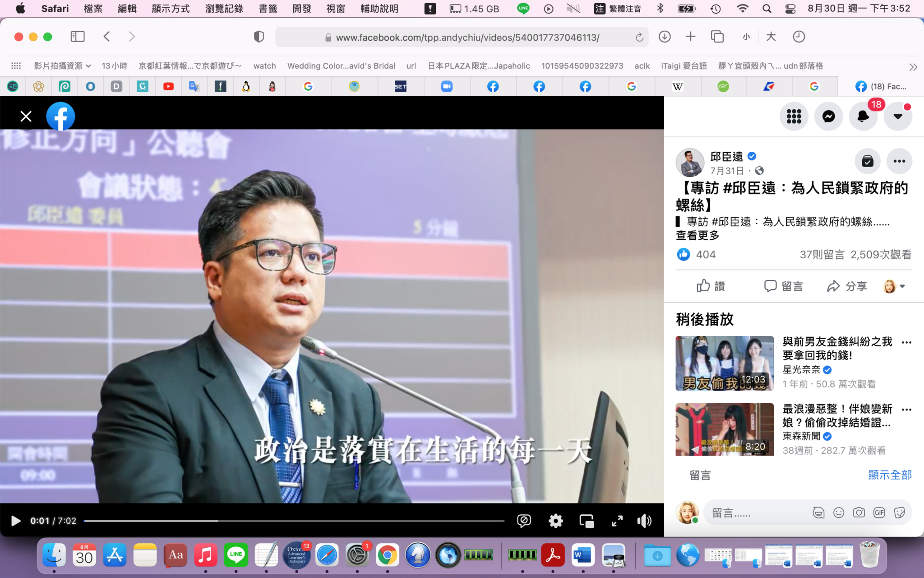
Task: Open the 瀏覽記錄 menu
Action: pos(224,9)
